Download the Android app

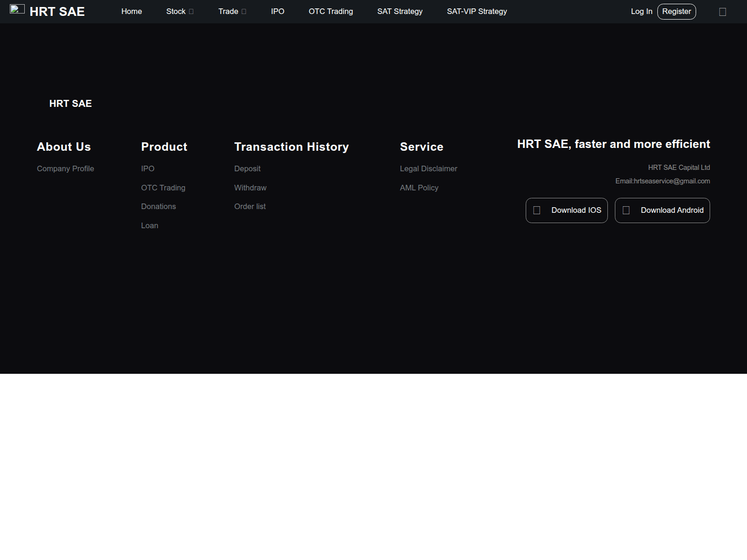(662, 210)
